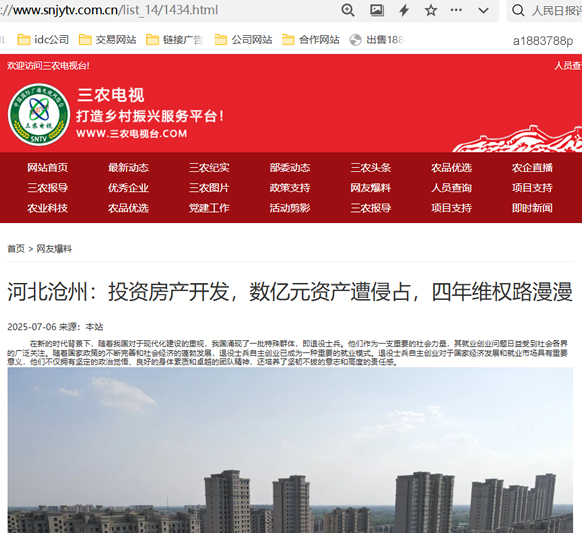Viewport: 582px width, 533px height.
Task: Select 党建工作 in navigation menu
Action: click(x=209, y=208)
